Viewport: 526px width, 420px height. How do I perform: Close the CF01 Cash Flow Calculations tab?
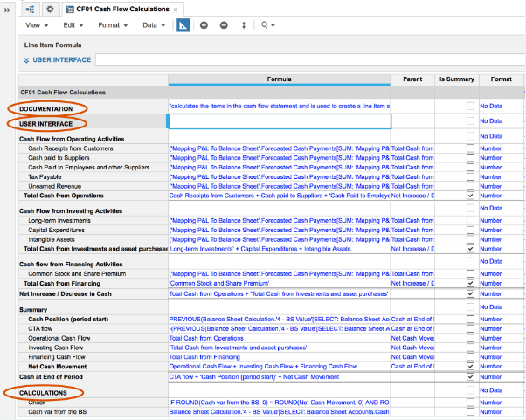[176, 10]
